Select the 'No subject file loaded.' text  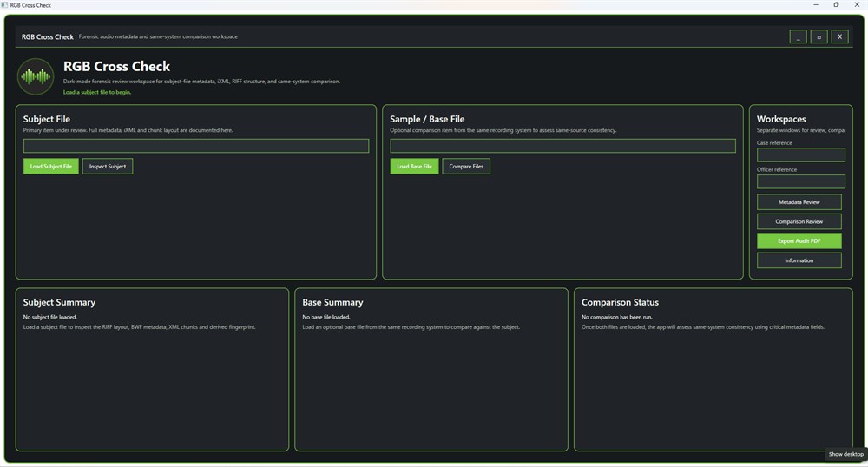coord(49,317)
